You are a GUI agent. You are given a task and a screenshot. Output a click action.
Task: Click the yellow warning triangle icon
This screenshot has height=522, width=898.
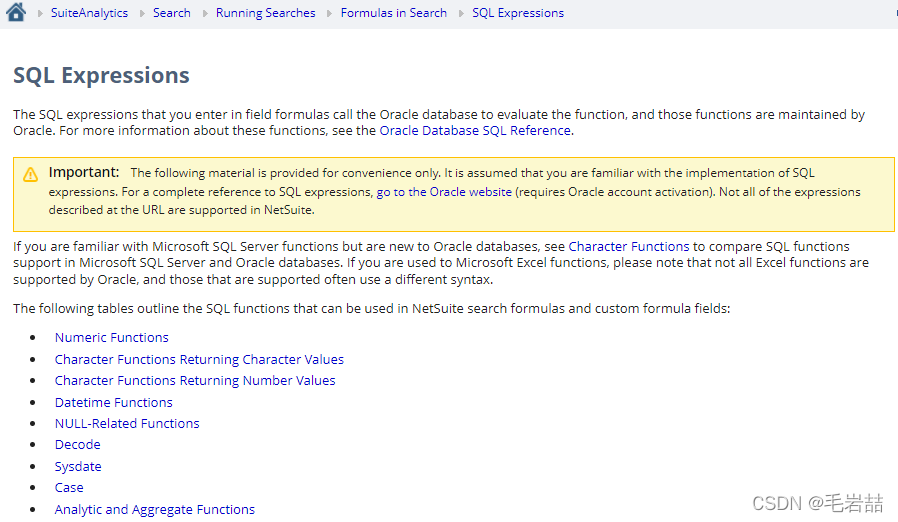[x=30, y=175]
